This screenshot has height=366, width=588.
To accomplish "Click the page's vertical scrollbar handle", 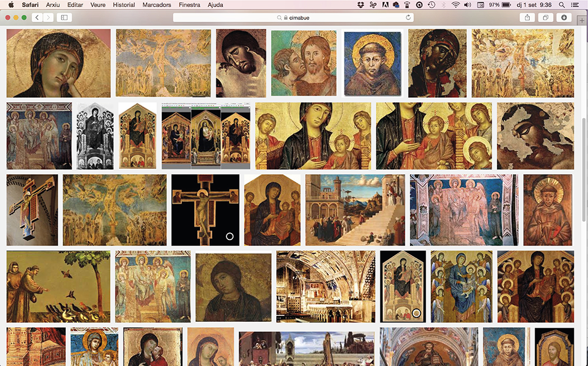I will tap(584, 169).
